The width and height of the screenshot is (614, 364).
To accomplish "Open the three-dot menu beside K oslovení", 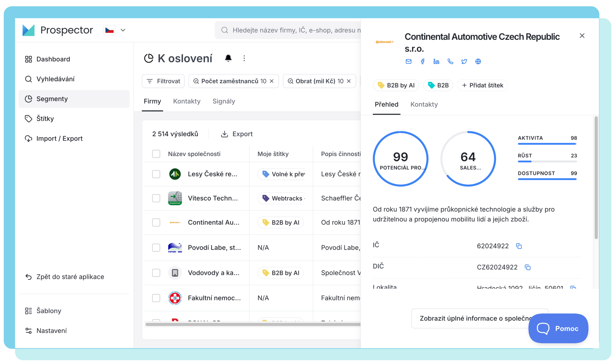I will click(x=244, y=58).
